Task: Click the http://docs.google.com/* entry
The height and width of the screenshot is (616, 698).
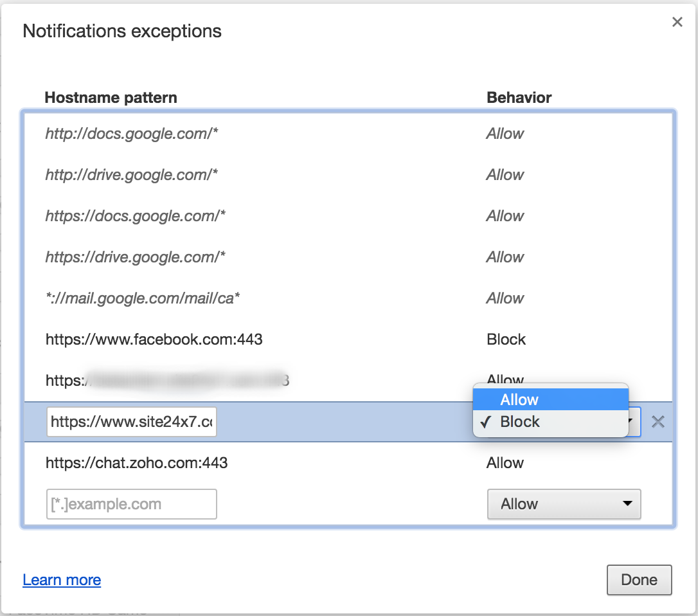Action: [x=132, y=134]
